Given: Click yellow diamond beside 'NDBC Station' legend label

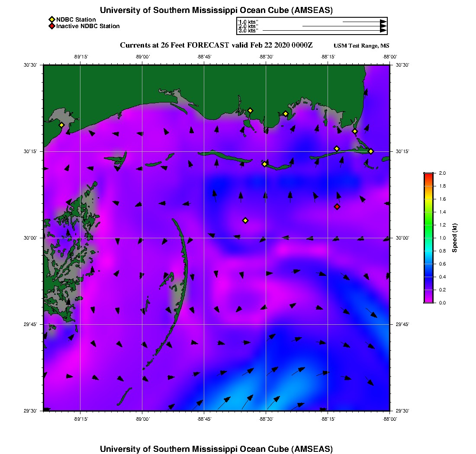Looking at the screenshot, I should click(51, 19).
